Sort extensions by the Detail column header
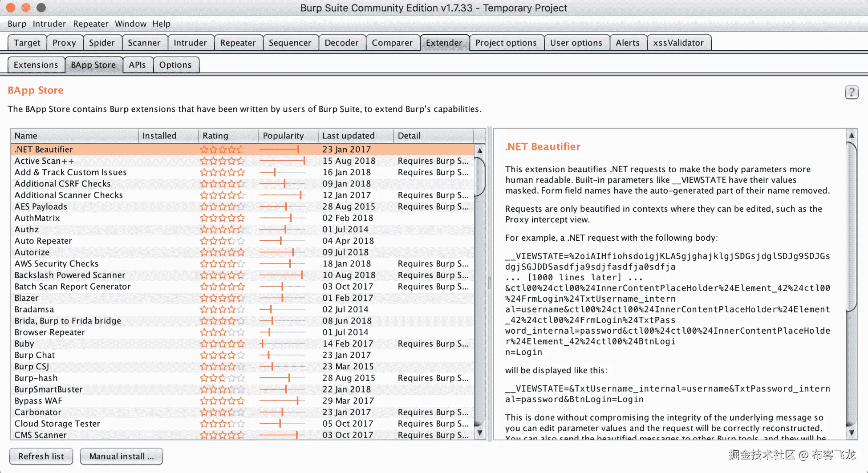 pos(434,136)
